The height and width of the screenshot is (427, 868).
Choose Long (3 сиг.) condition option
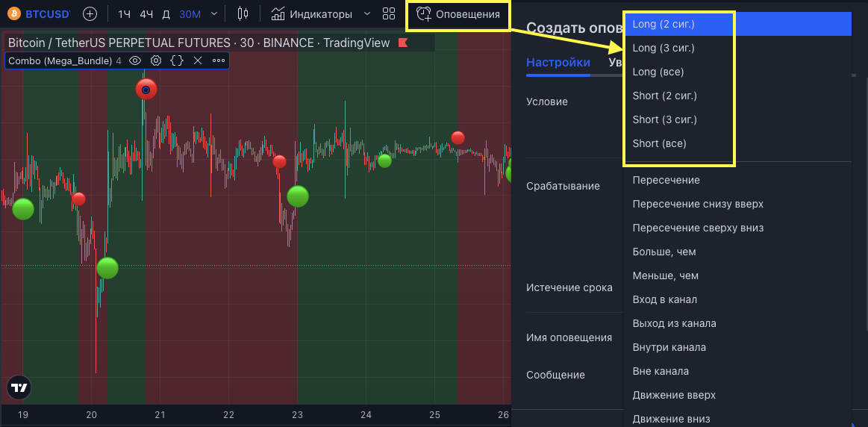click(737, 49)
